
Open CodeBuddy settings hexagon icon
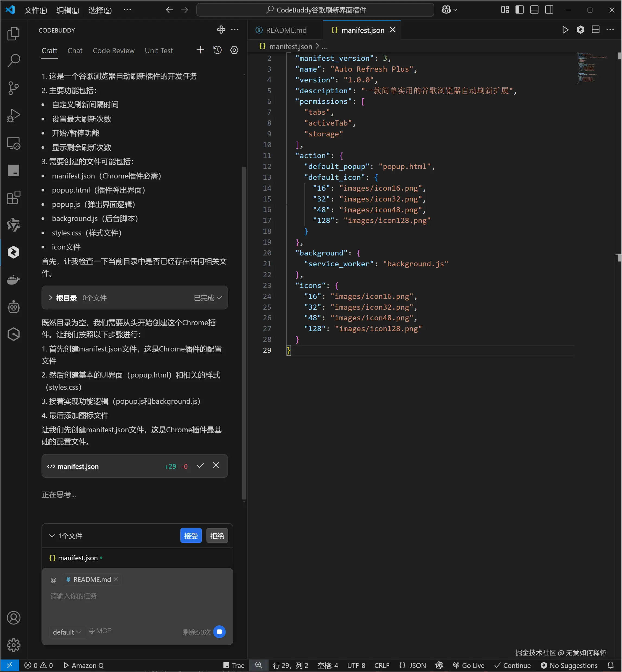tap(234, 50)
